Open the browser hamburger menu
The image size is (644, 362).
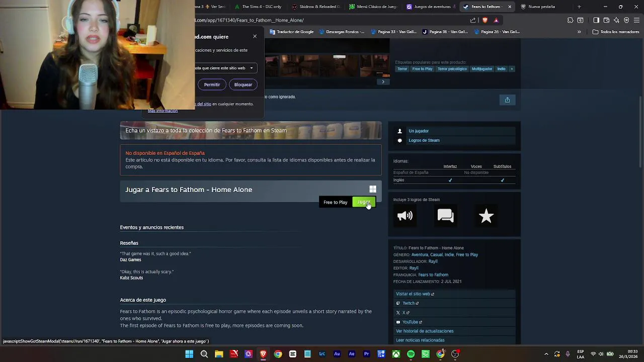click(x=636, y=20)
